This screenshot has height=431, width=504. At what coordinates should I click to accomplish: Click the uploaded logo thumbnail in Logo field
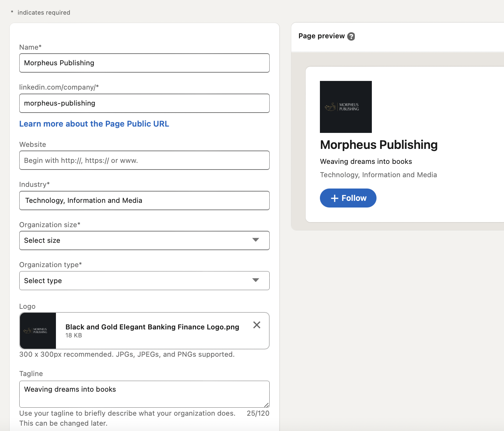[38, 331]
